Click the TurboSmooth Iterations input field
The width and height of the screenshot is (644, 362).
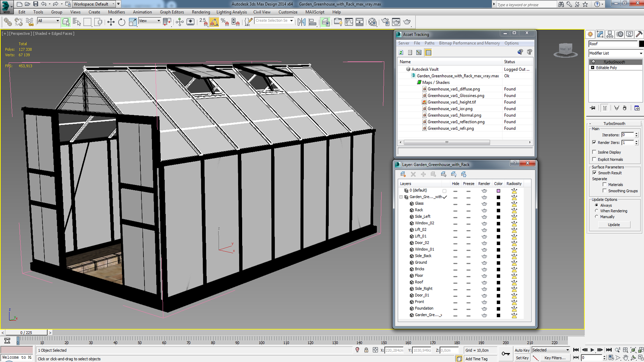pos(627,135)
